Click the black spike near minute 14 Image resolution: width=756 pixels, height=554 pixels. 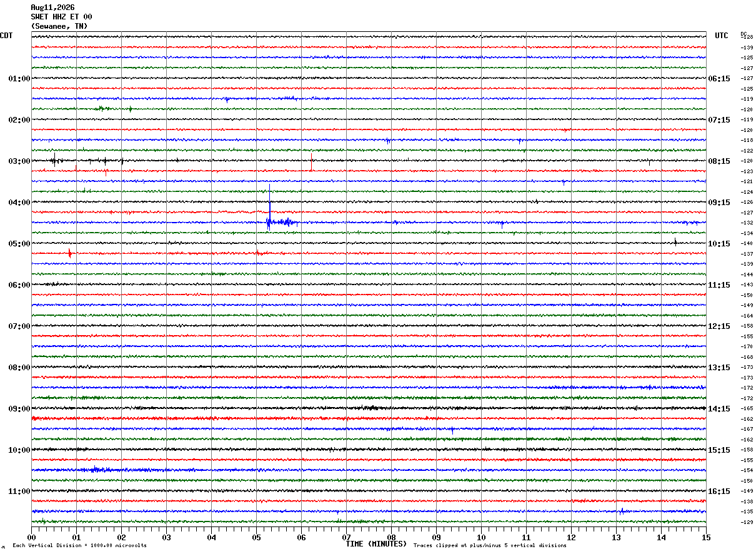[x=675, y=241]
